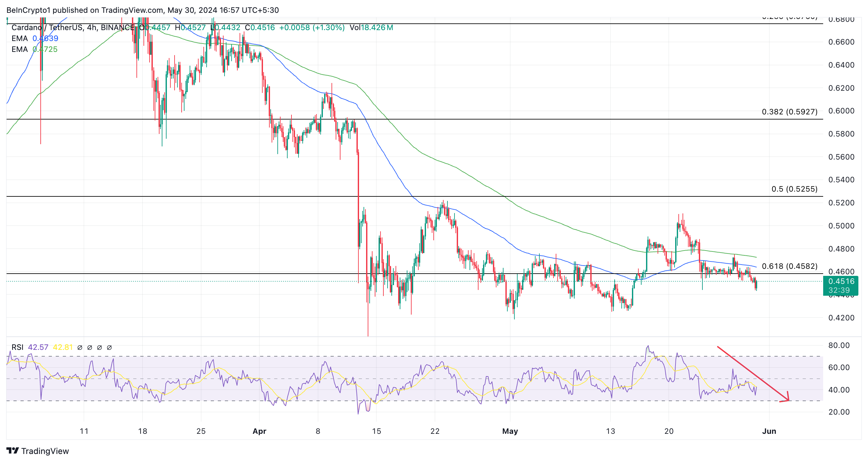Click the Apr label on time axis
The width and height of the screenshot is (868, 462).
click(259, 431)
